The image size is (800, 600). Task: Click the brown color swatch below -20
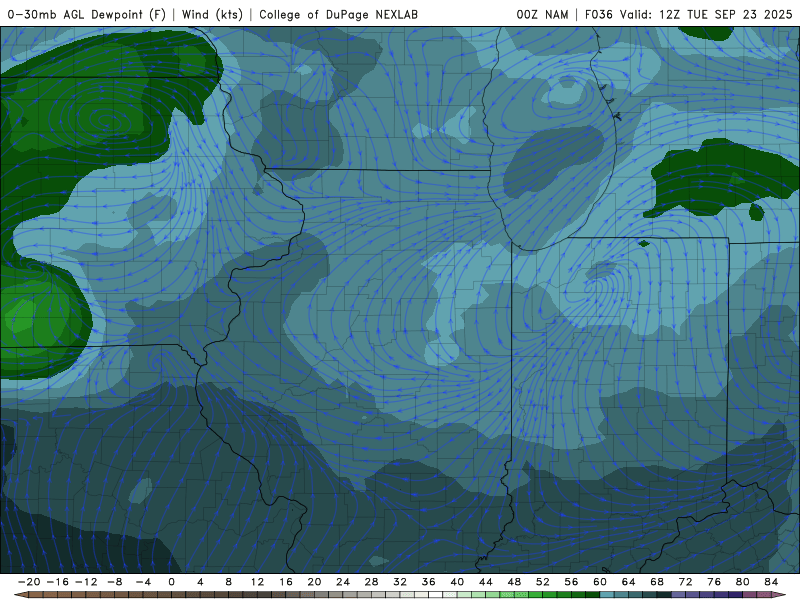click(x=36, y=595)
